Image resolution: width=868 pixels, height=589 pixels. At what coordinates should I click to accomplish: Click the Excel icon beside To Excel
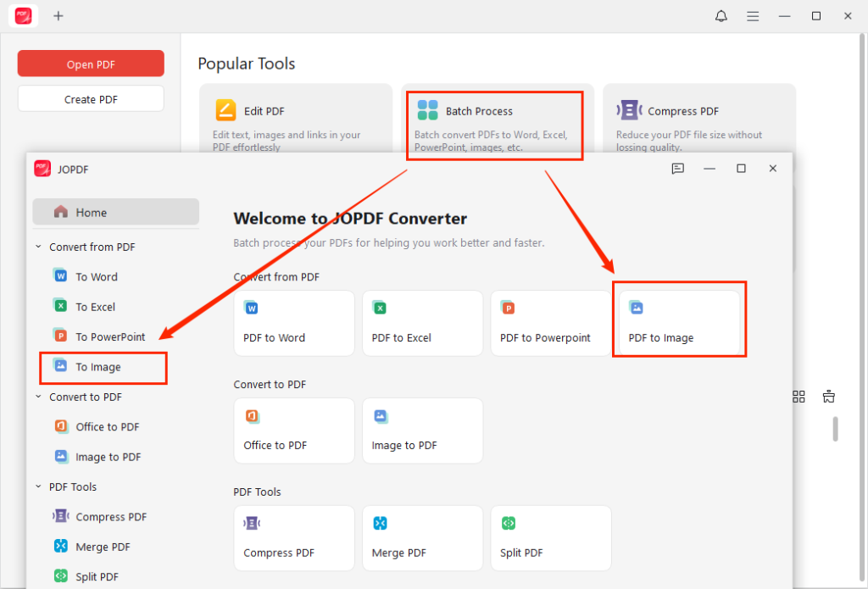(60, 305)
